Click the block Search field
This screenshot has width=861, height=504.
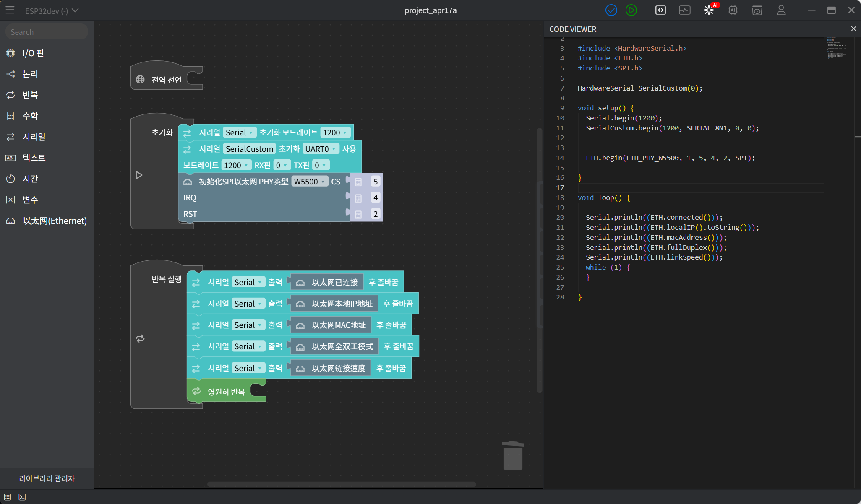click(x=47, y=32)
